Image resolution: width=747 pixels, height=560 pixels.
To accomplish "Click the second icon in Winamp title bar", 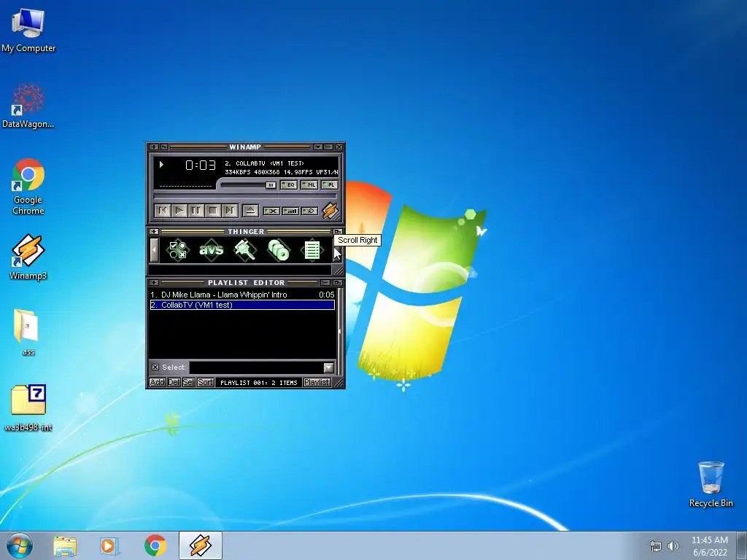I will tap(164, 147).
